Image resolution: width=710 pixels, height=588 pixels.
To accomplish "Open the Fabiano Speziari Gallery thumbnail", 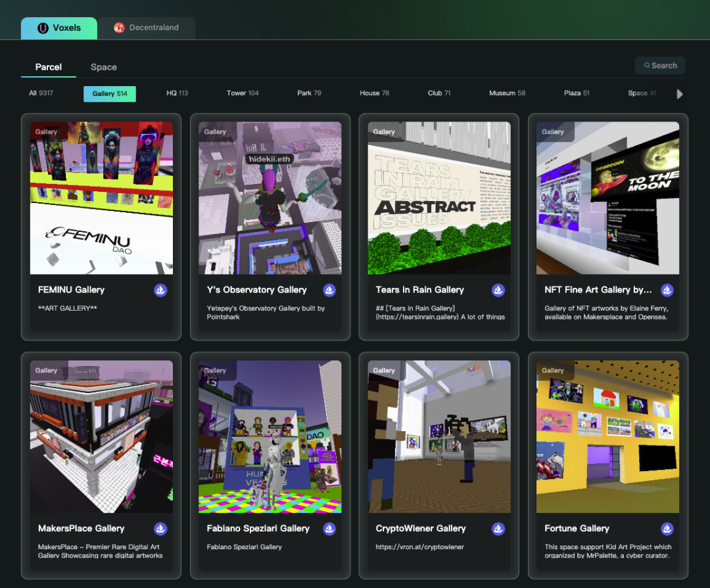I will (270, 436).
